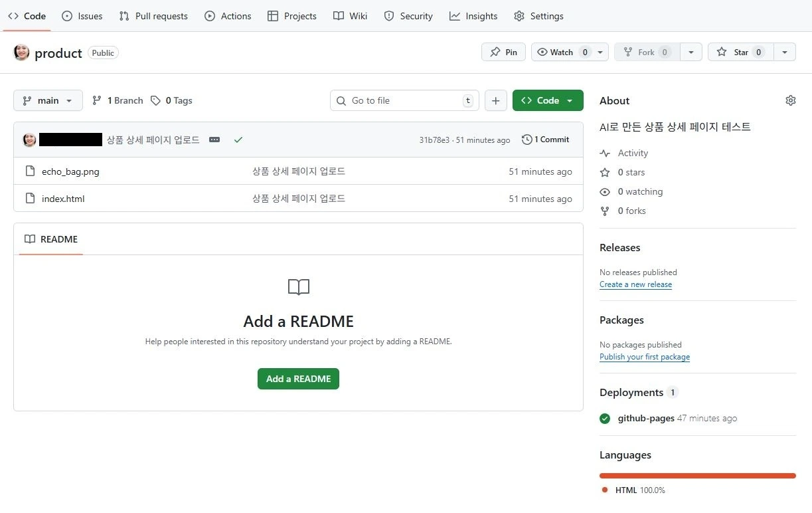Click the plus Add file button
Viewport: 812px width, 513px height.
496,100
